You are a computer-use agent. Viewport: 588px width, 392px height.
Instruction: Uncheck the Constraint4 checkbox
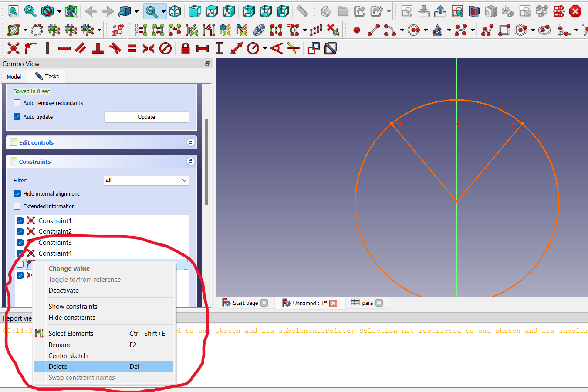(x=20, y=253)
